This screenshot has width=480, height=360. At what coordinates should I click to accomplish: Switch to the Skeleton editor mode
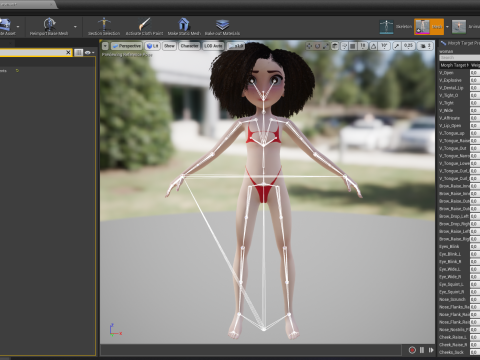point(395,27)
